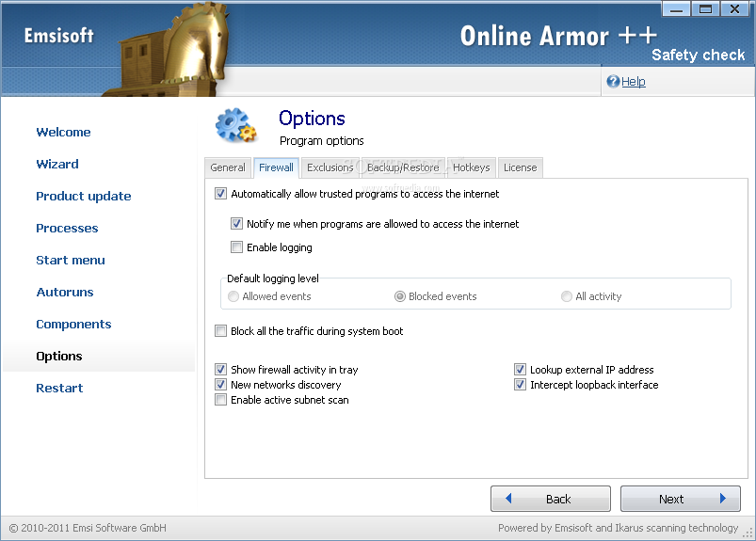Click the window resize grip corner
The height and width of the screenshot is (541, 756).
point(748,533)
